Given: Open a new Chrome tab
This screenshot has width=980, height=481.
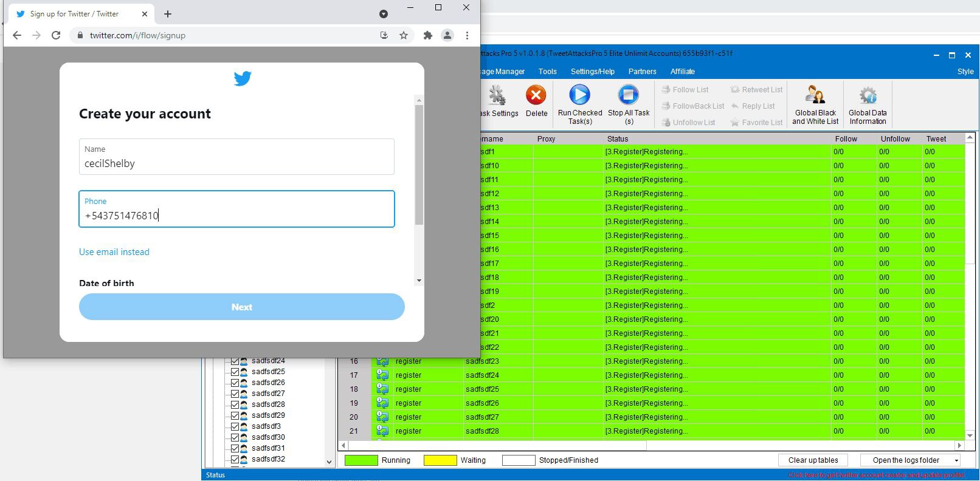Looking at the screenshot, I should point(168,14).
